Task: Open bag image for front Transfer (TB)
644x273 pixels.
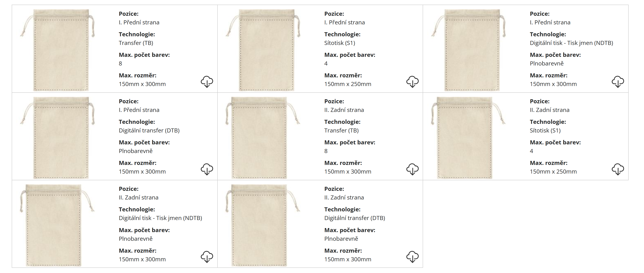Action: (x=61, y=50)
